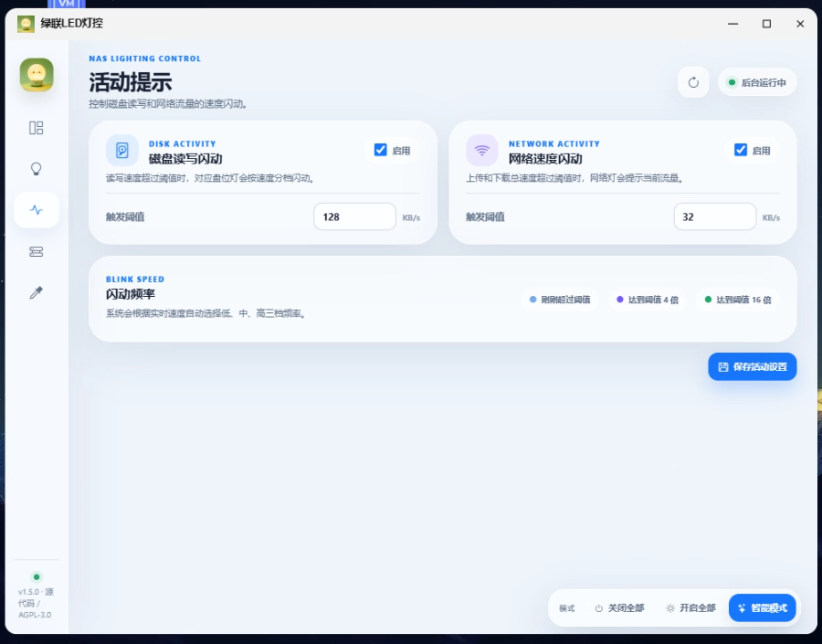Screen dimensions: 822x644
Task: Select the activity pulse sidebar icon
Action: tap(37, 210)
